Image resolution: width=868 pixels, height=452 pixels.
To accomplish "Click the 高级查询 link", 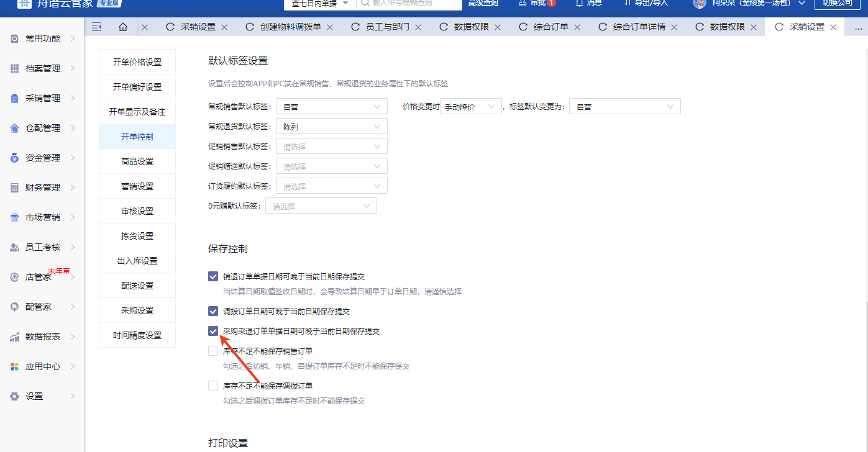I will pyautogui.click(x=483, y=3).
